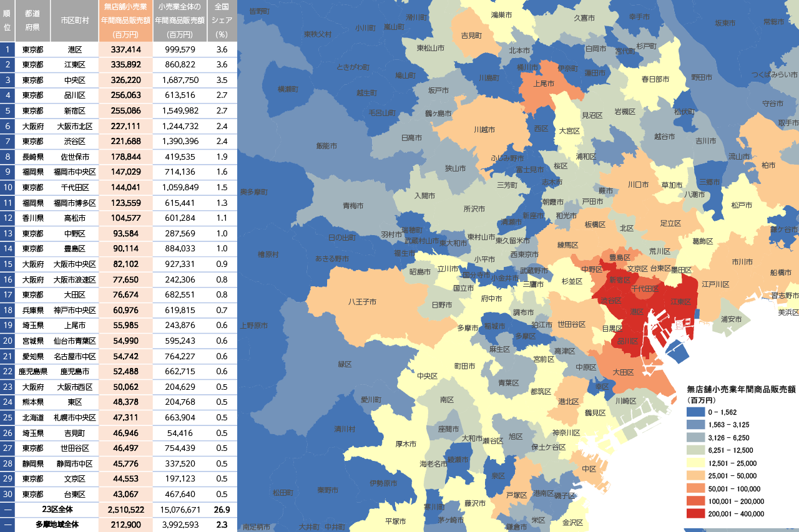
Task: Click the 鹿児島市 row in the table
Action: tap(75, 371)
